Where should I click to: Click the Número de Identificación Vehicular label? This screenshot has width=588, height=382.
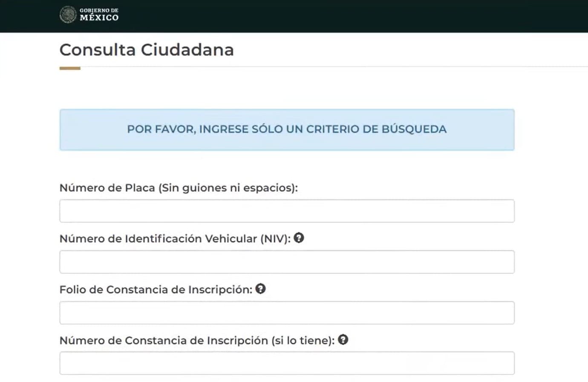click(175, 238)
